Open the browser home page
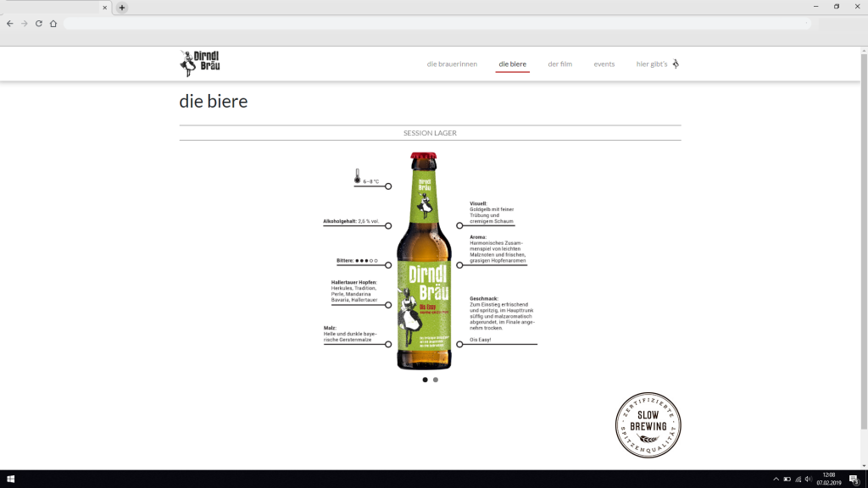 tap(53, 23)
